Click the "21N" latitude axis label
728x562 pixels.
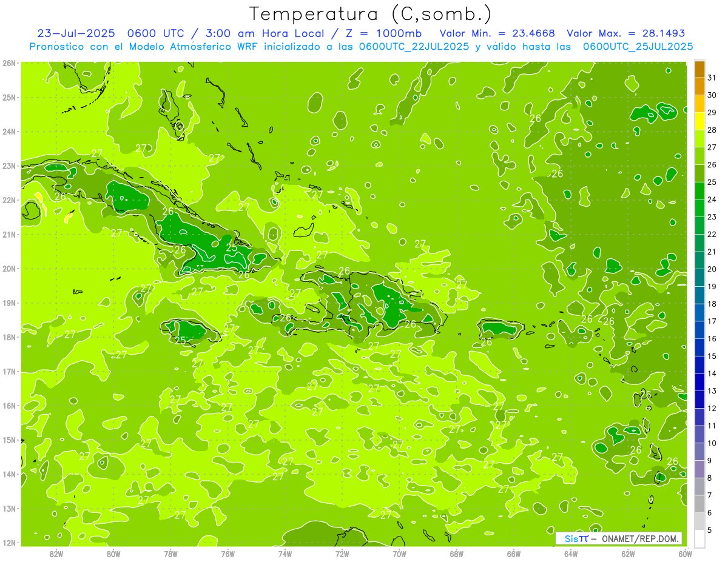point(8,234)
